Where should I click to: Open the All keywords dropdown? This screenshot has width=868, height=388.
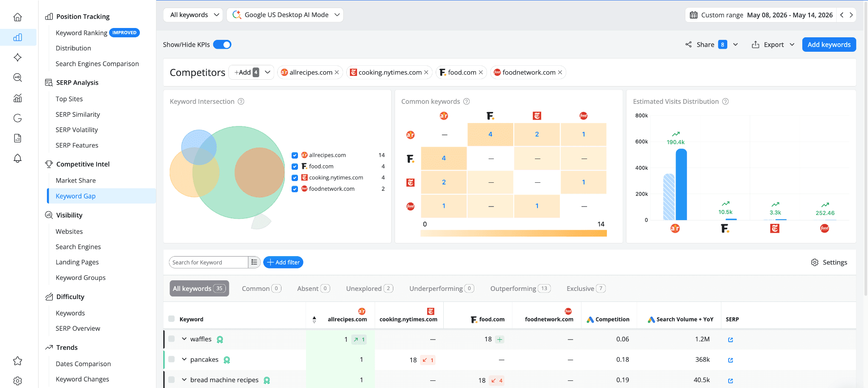193,15
